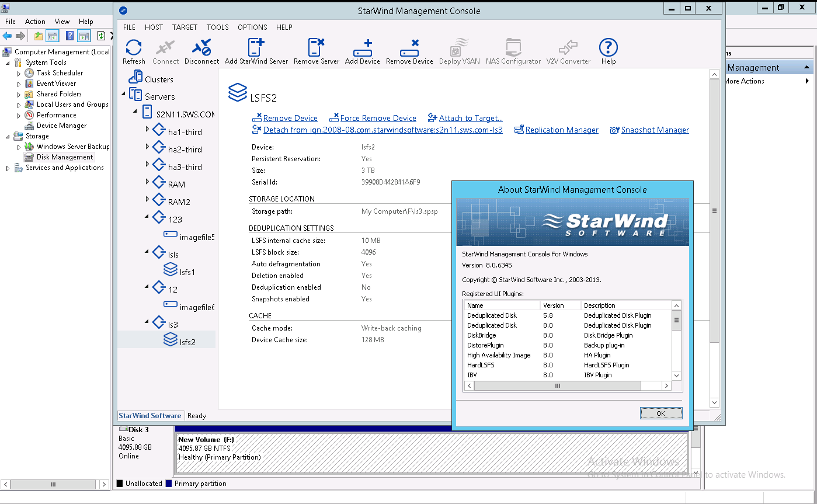The height and width of the screenshot is (504, 817).
Task: Collapse the ls3 tree node
Action: [147, 322]
